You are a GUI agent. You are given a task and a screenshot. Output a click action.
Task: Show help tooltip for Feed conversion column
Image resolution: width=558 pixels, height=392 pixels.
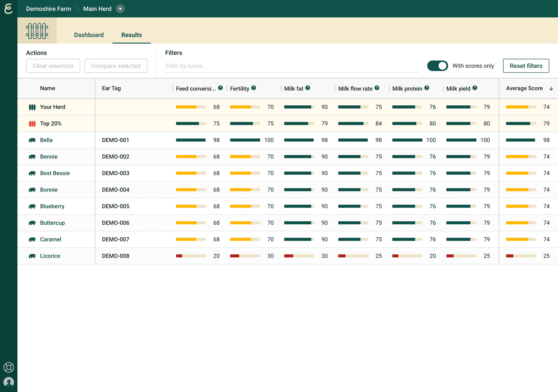tap(220, 88)
